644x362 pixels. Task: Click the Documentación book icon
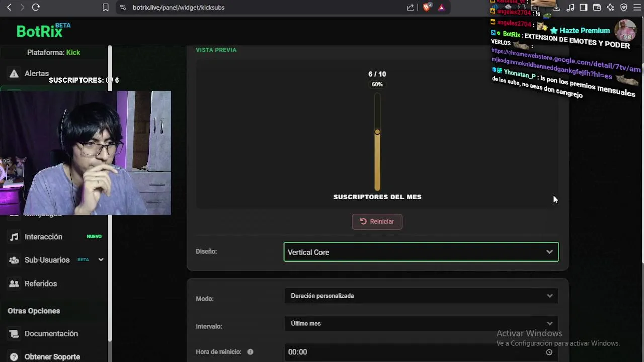[x=14, y=334]
